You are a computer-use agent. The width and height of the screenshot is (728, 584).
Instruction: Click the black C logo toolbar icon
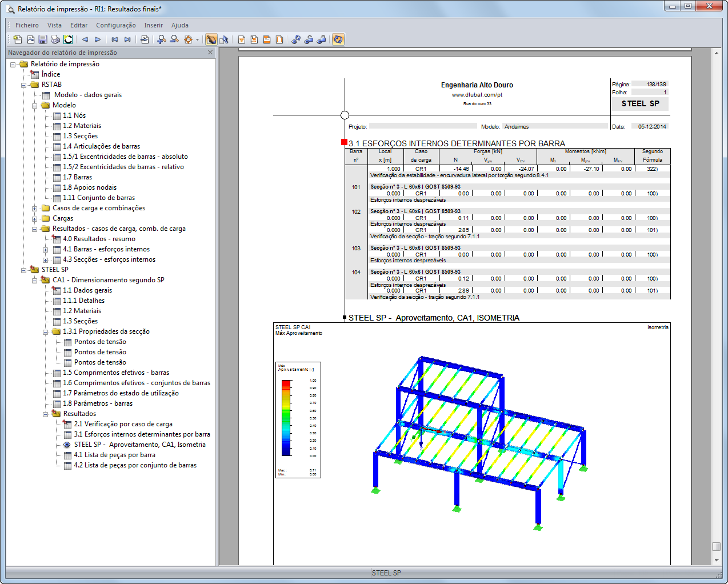pos(68,39)
